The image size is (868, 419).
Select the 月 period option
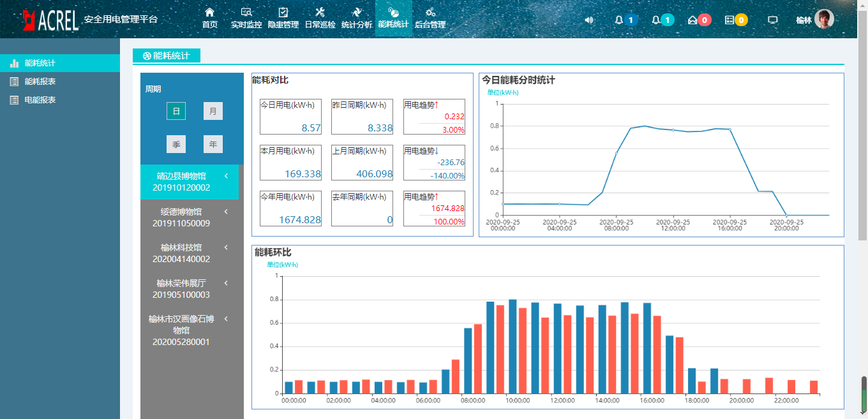[213, 111]
